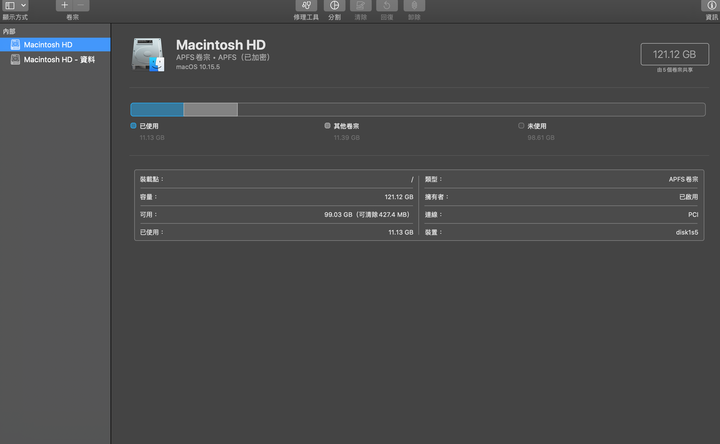Click the APFS 卷宗 • APFS（已加密）subtitle
Screen dimensions: 720x444
click(225, 57)
